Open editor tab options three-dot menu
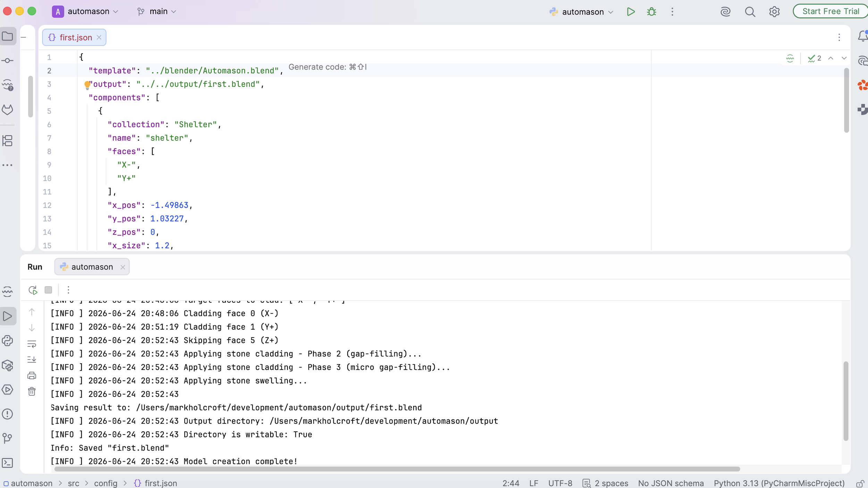 tap(839, 38)
